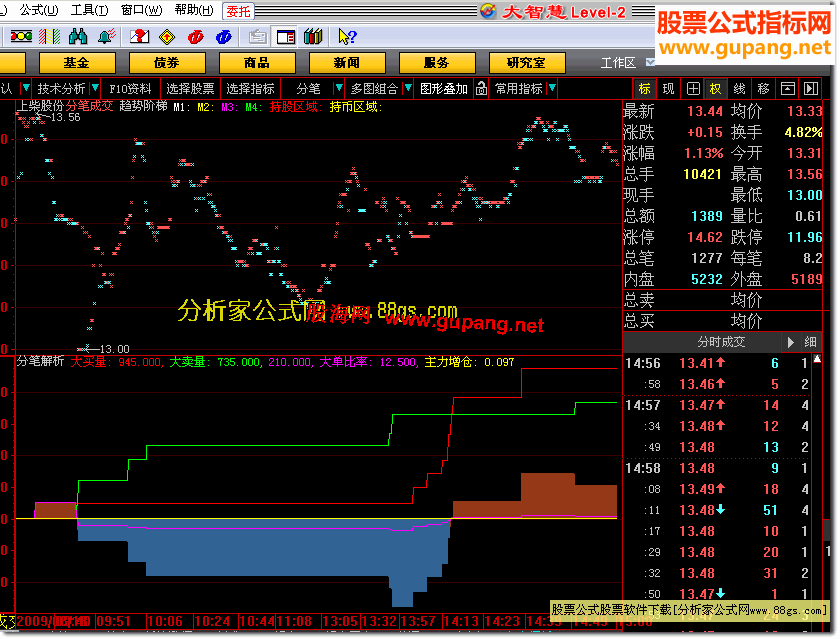The width and height of the screenshot is (840, 639).
Task: Click the traffic light icon in toolbar
Action: [x=21, y=36]
